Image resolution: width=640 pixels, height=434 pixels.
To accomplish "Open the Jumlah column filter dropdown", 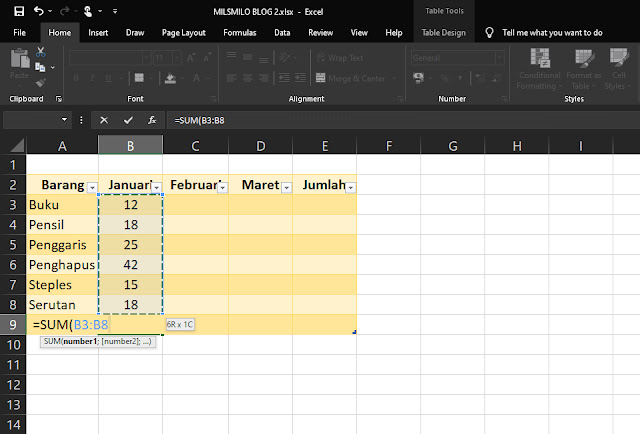I will click(x=351, y=187).
